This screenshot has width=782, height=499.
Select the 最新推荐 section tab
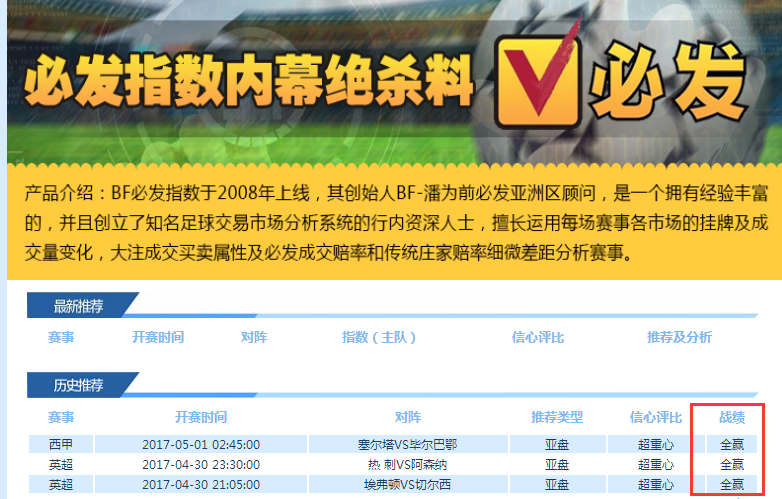pos(78,306)
